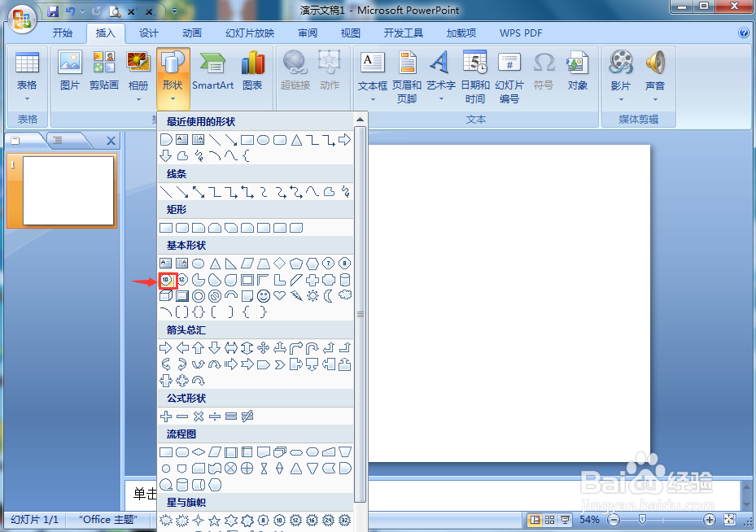This screenshot has height=532, width=756.
Task: Open the Review tab
Action: [x=308, y=33]
